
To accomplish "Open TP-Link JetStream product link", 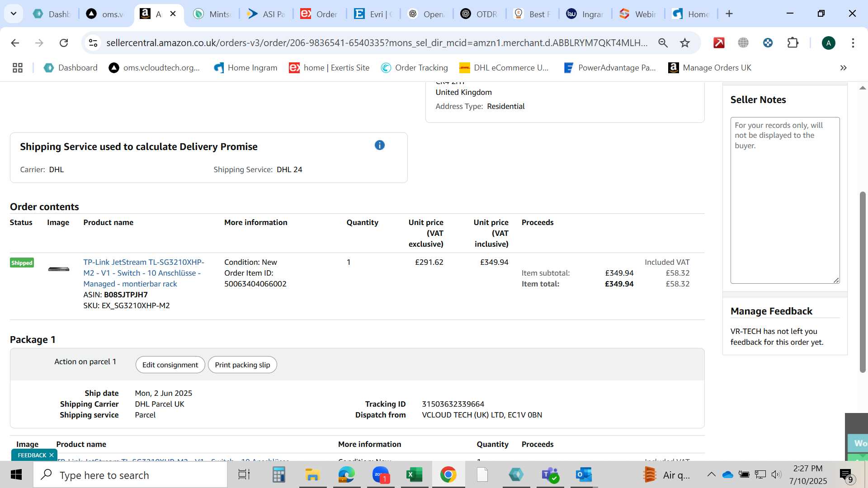I will (144, 273).
